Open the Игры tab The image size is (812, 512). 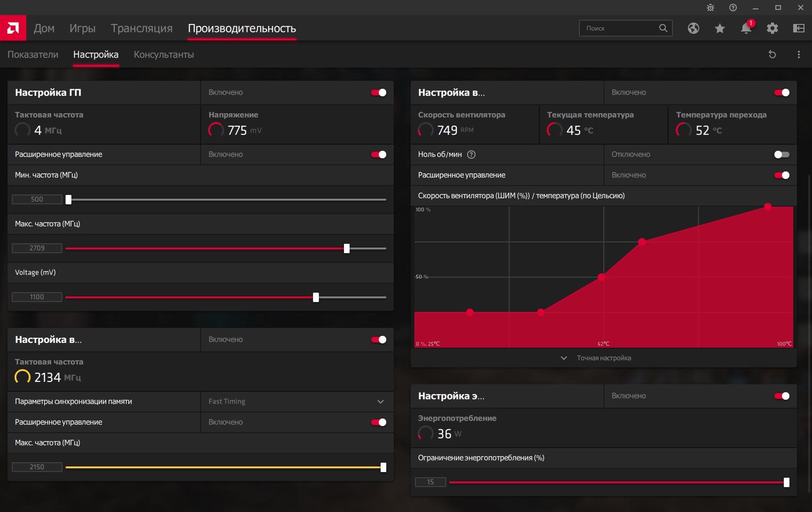coord(83,28)
